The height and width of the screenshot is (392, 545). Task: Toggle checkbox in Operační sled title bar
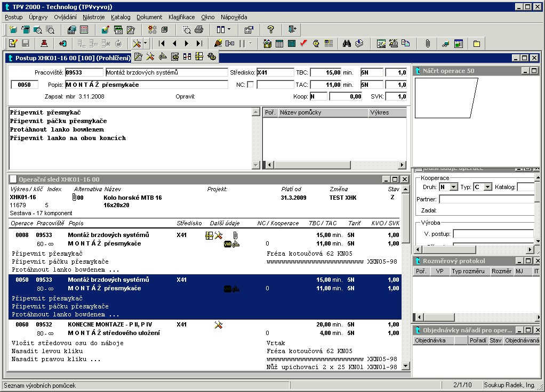pyautogui.click(x=13, y=179)
